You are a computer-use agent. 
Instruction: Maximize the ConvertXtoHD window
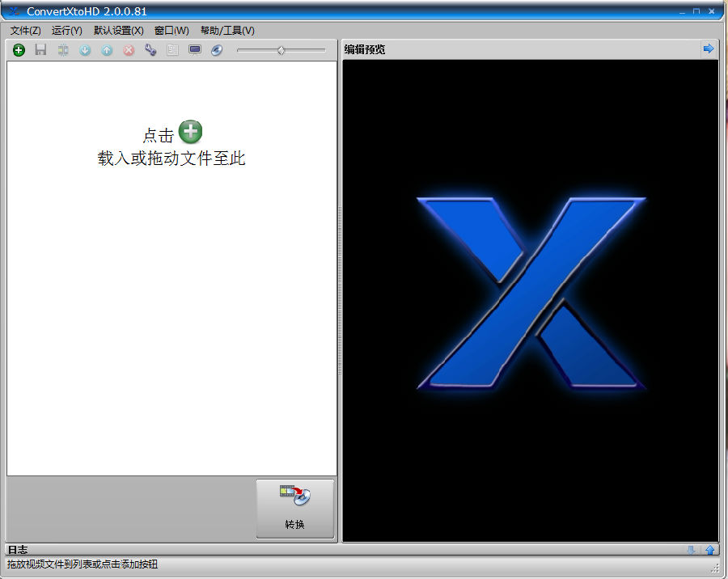pyautogui.click(x=696, y=11)
